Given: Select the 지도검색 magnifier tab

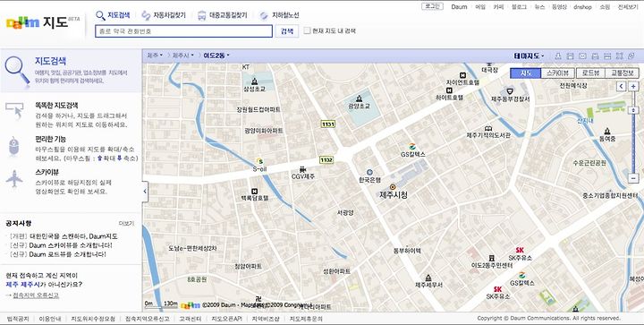Looking at the screenshot, I should [113, 15].
